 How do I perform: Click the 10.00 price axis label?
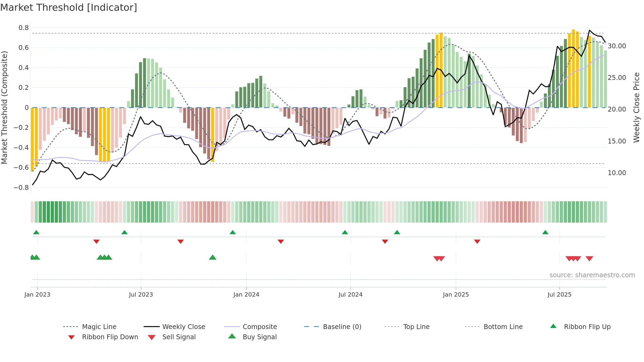(617, 173)
